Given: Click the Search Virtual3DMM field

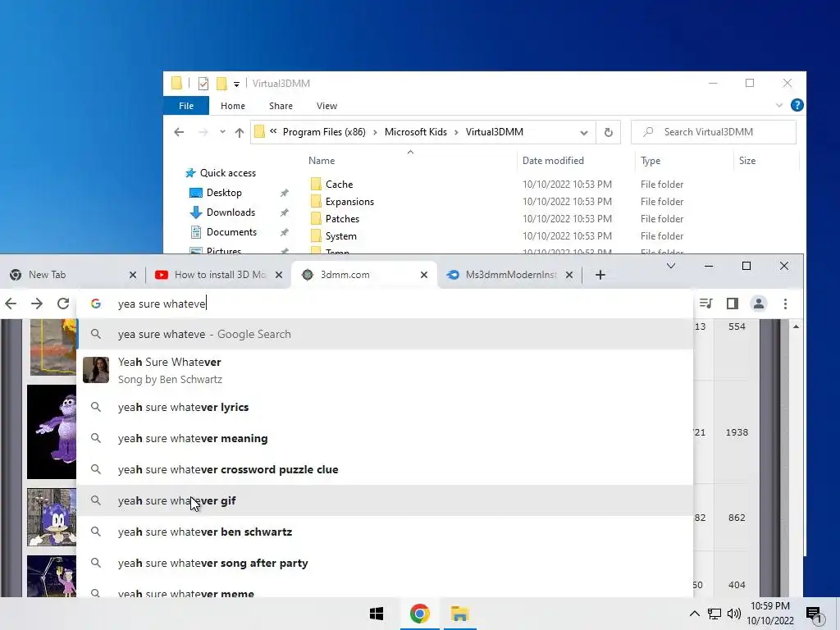Looking at the screenshot, I should [714, 132].
